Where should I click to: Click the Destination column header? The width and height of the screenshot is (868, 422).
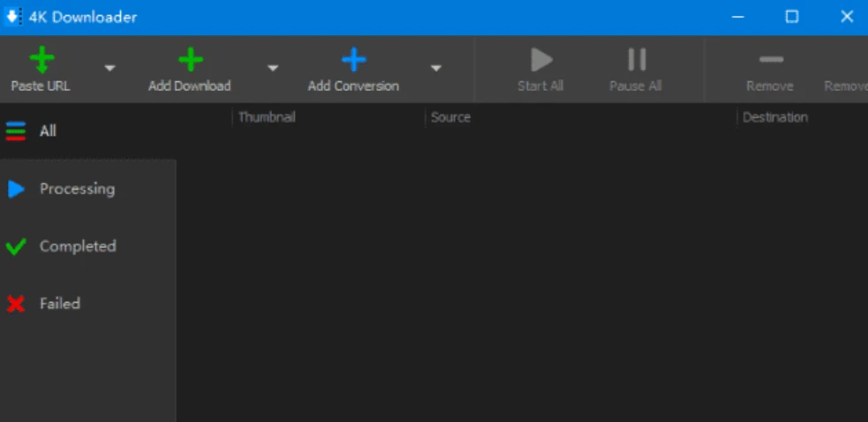point(774,117)
